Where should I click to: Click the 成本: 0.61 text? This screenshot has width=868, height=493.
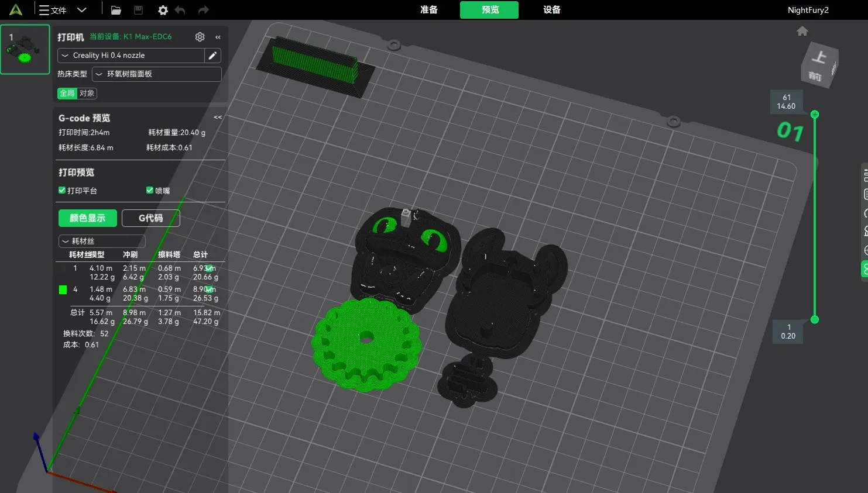click(81, 345)
